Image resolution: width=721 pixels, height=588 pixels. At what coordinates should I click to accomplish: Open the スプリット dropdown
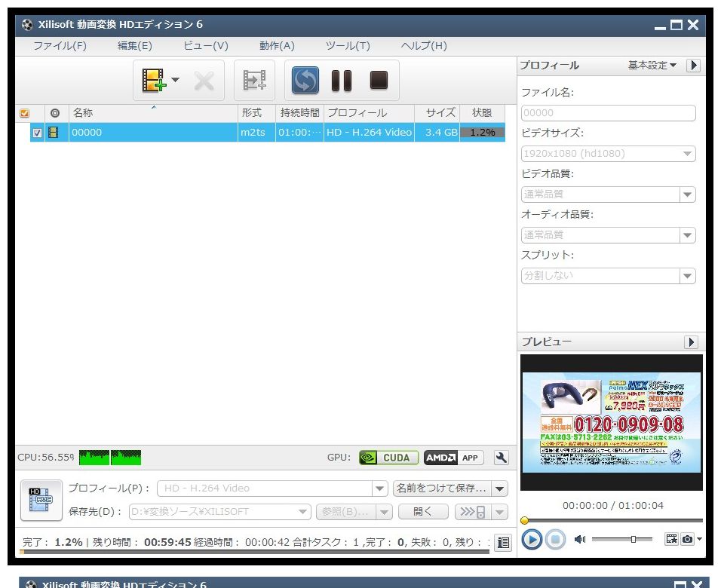[609, 276]
